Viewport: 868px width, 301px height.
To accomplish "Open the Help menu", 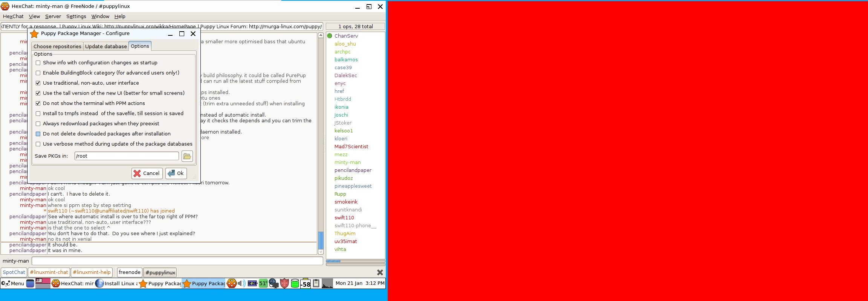I will click(120, 16).
